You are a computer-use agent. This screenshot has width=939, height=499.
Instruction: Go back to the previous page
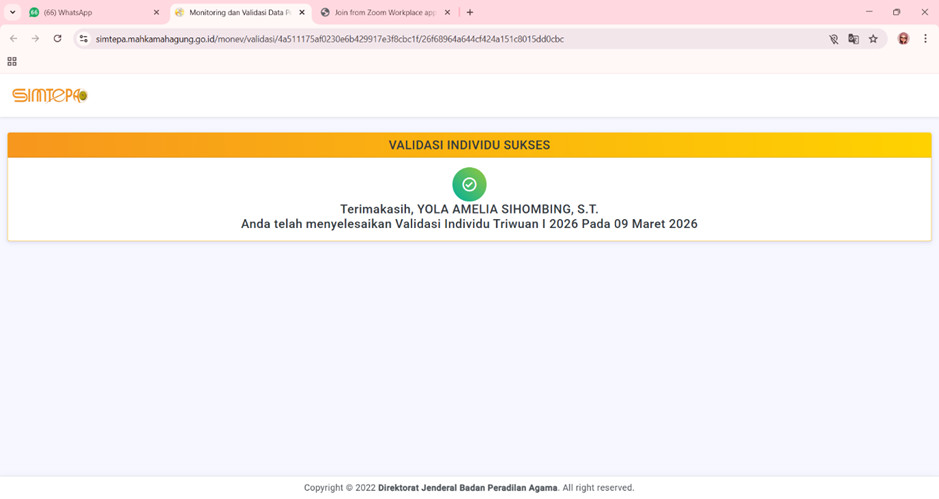[x=13, y=39]
